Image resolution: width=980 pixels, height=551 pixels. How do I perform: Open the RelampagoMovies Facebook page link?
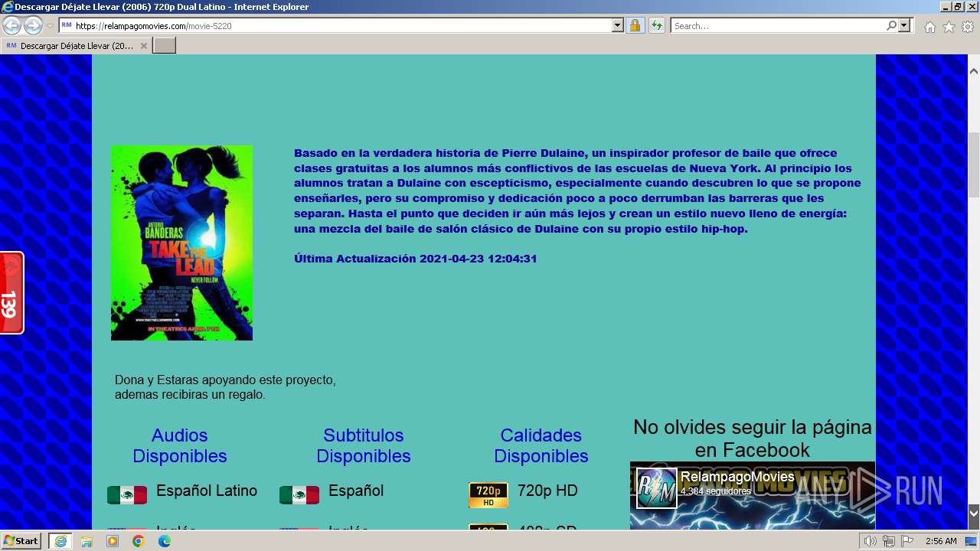(x=737, y=477)
